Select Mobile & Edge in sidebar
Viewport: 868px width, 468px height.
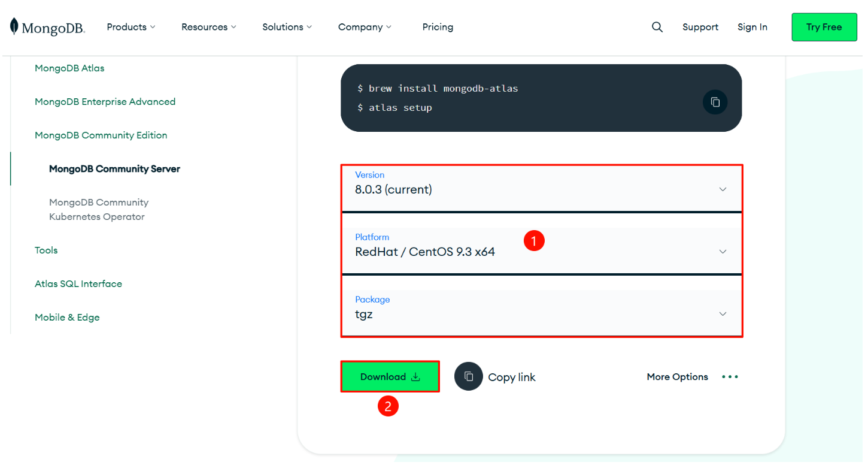click(67, 318)
